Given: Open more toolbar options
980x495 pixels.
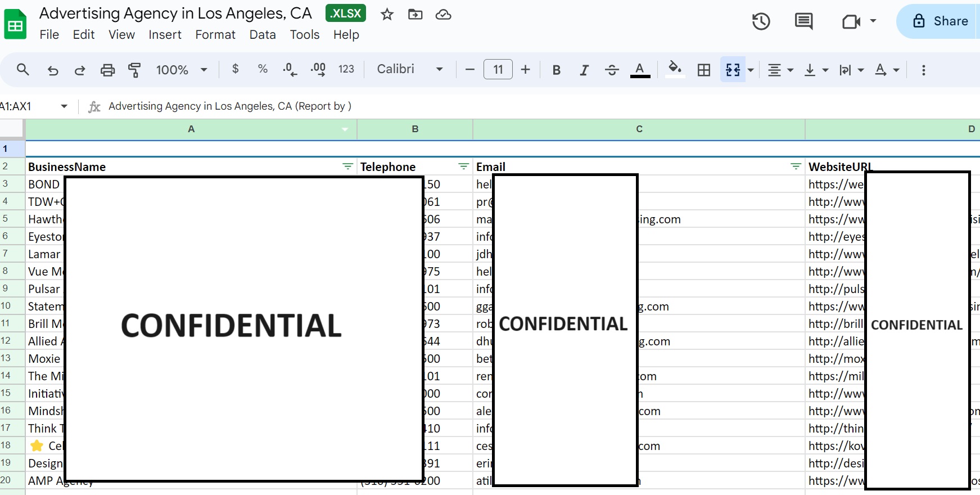Looking at the screenshot, I should pos(923,70).
